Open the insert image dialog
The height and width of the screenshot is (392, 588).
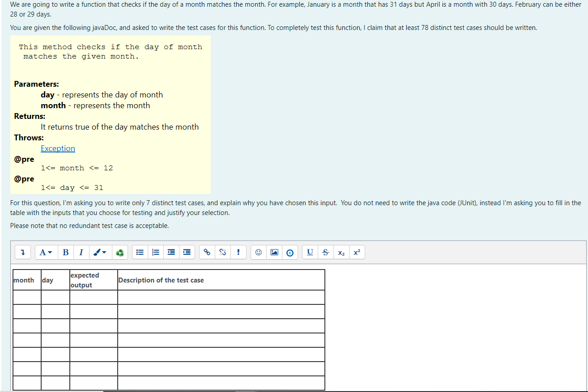pos(274,252)
